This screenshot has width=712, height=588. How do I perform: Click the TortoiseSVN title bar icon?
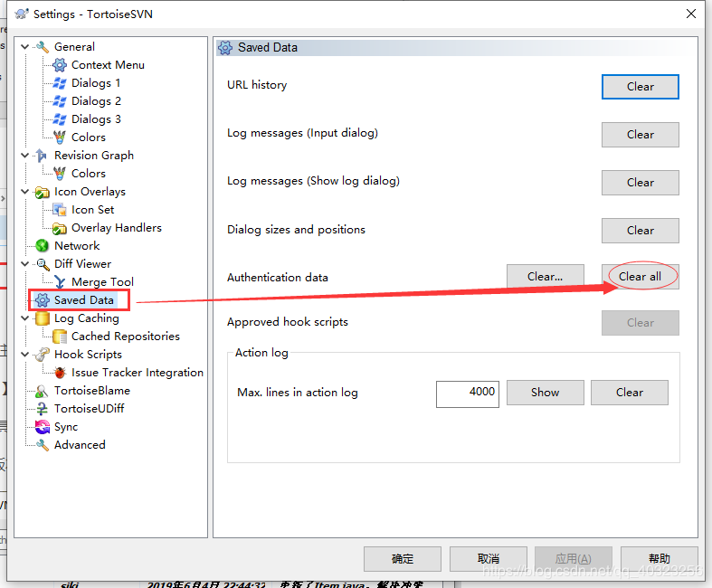coord(22,14)
